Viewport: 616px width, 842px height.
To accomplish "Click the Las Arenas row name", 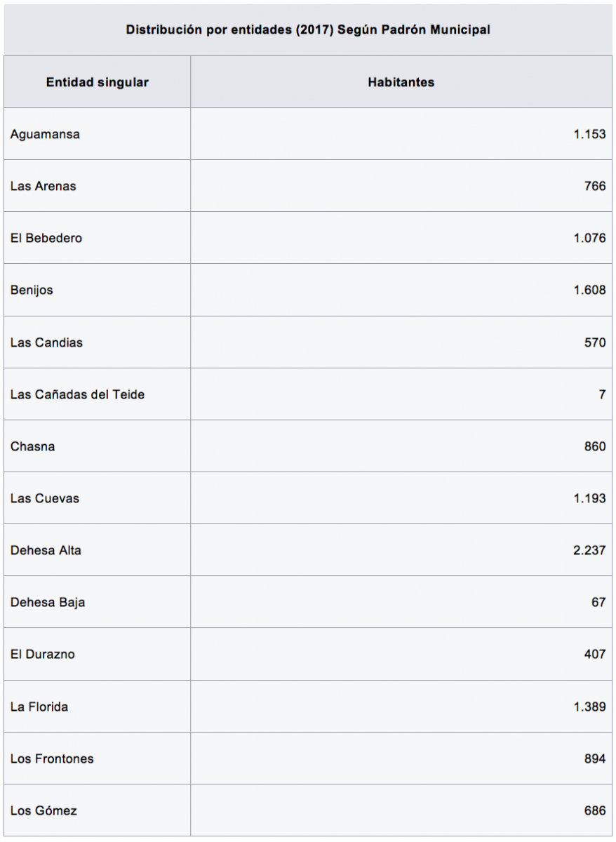I will pyautogui.click(x=43, y=186).
